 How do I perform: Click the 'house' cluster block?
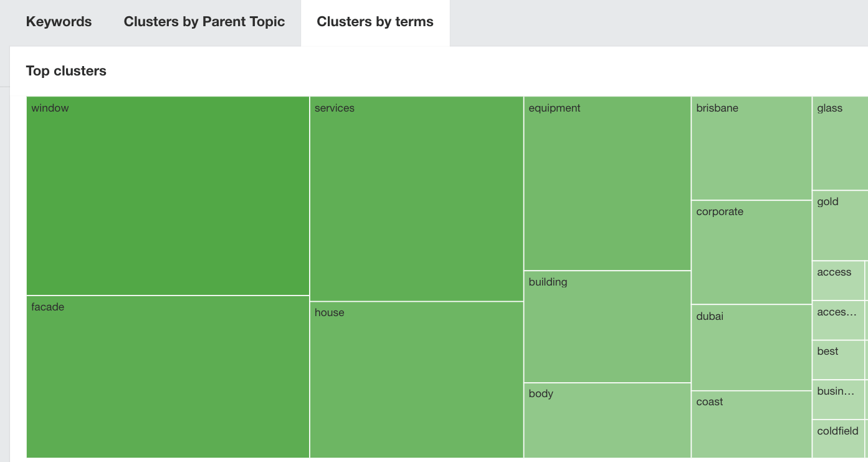click(x=416, y=380)
